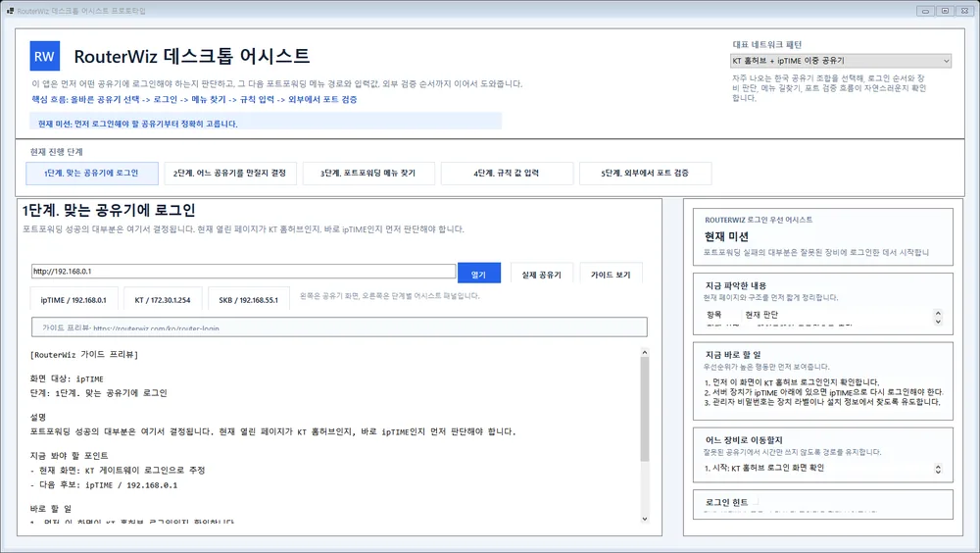This screenshot has height=553, width=980.
Task: Close the RouterWiz window
Action: click(x=965, y=11)
